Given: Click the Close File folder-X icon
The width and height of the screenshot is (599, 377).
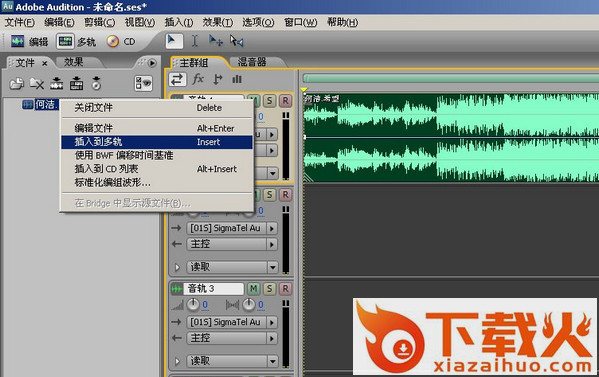Looking at the screenshot, I should [x=37, y=83].
